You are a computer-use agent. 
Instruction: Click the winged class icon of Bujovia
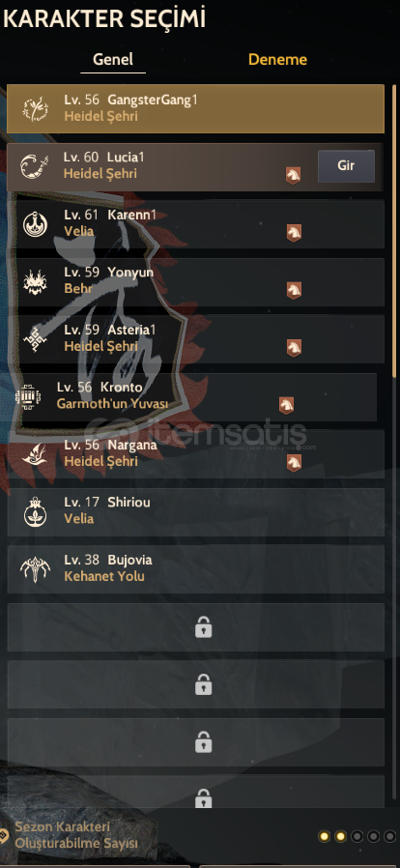(x=35, y=569)
